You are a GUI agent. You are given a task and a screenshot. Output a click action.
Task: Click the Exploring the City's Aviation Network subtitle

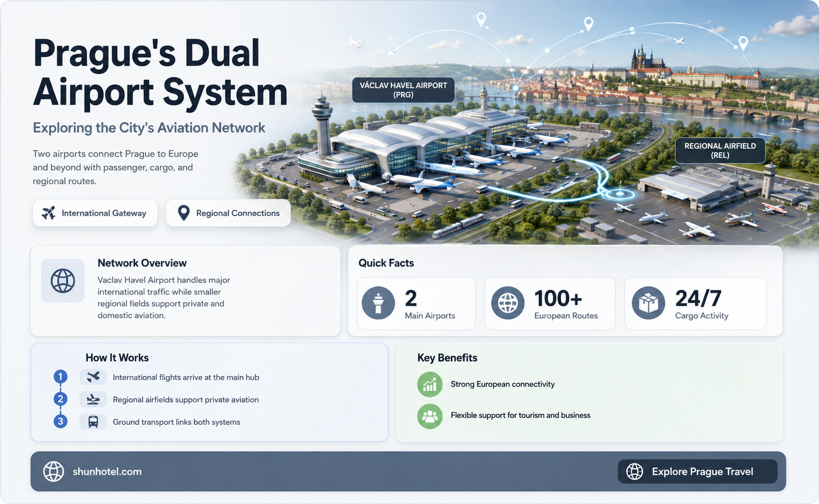pyautogui.click(x=149, y=128)
